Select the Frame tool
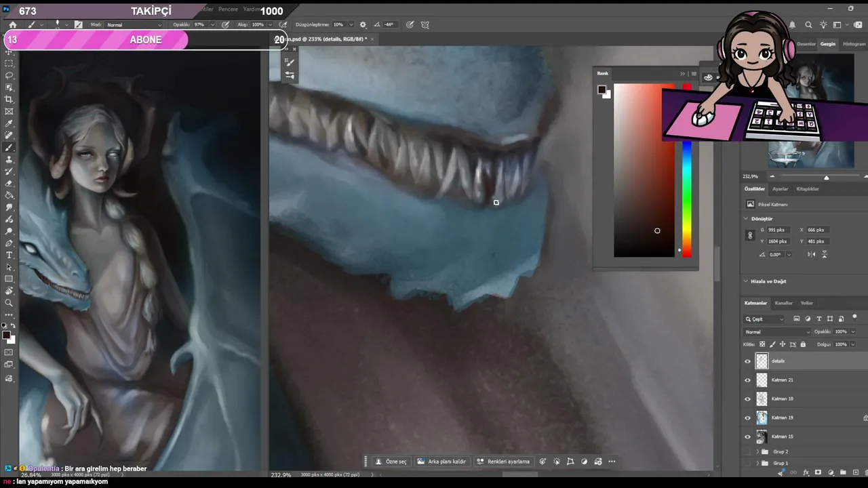Screen dimensions: 868x488 9,111
